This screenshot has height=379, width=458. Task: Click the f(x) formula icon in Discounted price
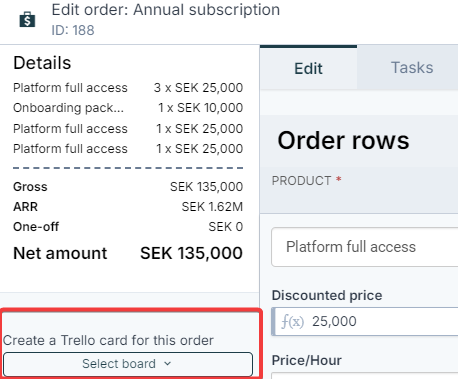[x=292, y=322]
